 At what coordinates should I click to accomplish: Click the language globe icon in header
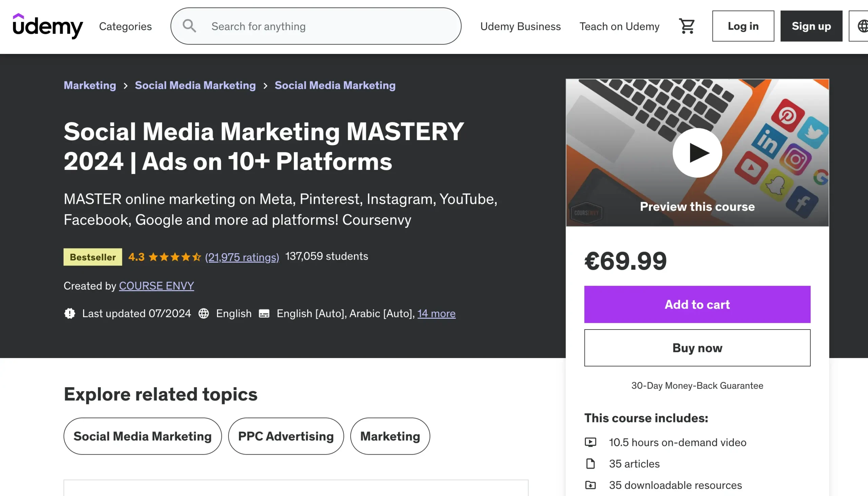point(862,26)
